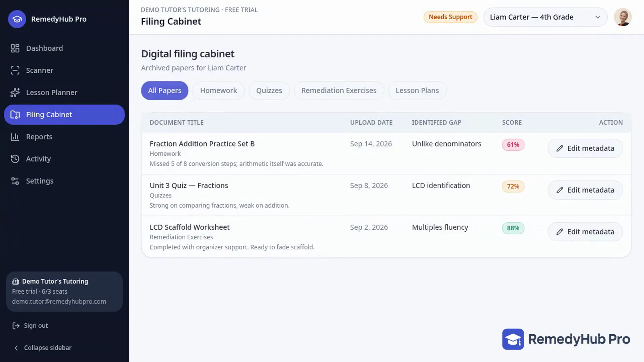Select the Scanner icon in sidebar
The image size is (644, 362).
tap(15, 70)
